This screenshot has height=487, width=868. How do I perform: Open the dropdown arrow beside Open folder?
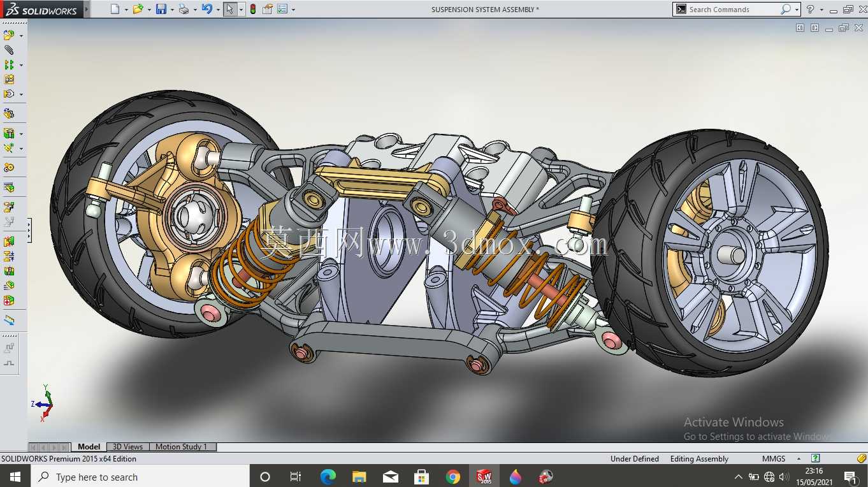pos(148,10)
